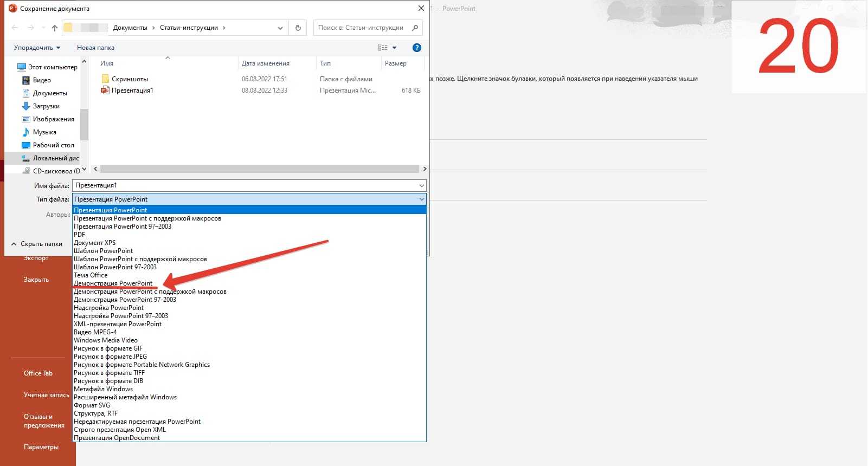This screenshot has width=868, height=466.
Task: Open the Скриншоты folder
Action: click(130, 79)
